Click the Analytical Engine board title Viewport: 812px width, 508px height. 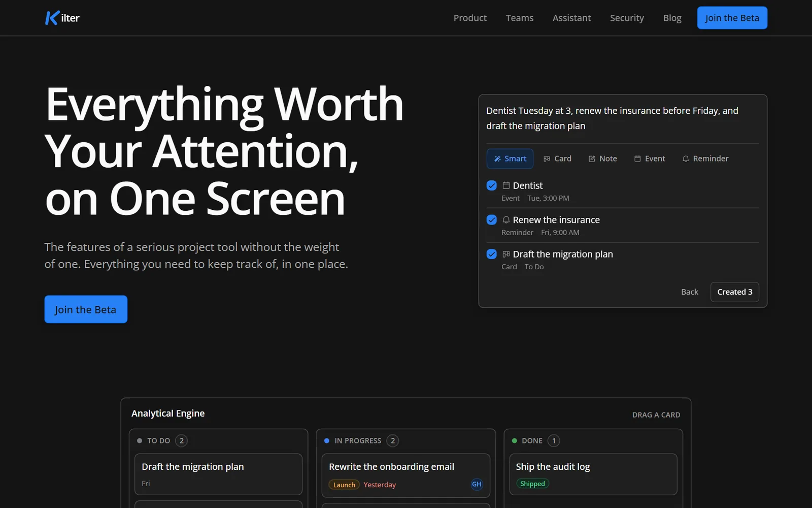pyautogui.click(x=168, y=414)
